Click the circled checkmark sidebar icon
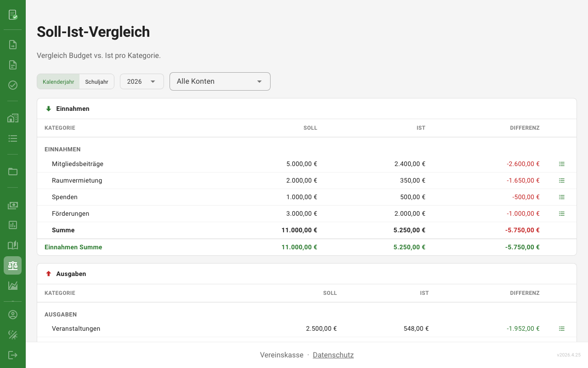Image resolution: width=588 pixels, height=368 pixels. [13, 85]
